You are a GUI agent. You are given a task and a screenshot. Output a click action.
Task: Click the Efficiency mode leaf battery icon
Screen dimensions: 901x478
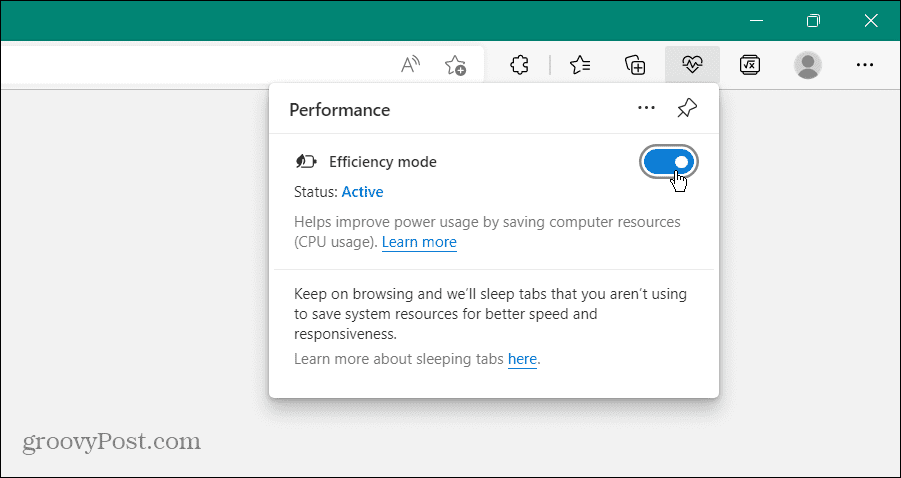point(306,162)
